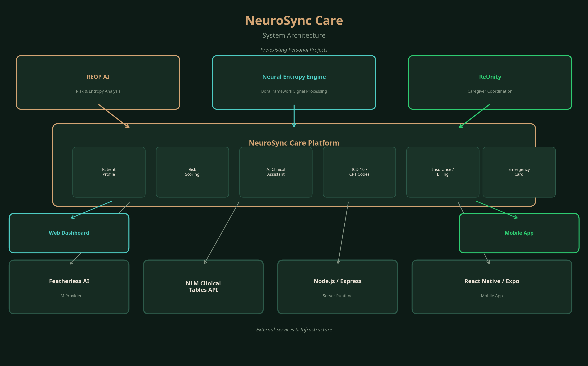The height and width of the screenshot is (366, 588).
Task: Click the Featherless AI LLM Provider box
Action: (69, 287)
